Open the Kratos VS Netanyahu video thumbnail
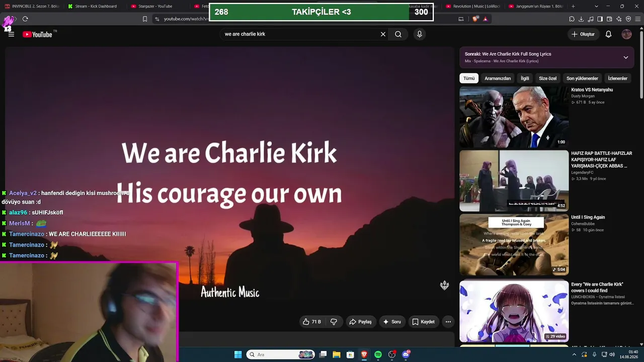The width and height of the screenshot is (644, 362). point(514,117)
